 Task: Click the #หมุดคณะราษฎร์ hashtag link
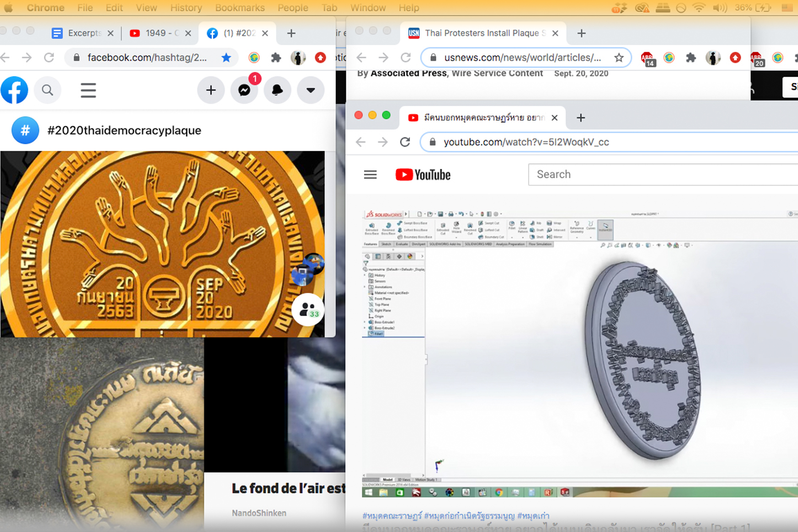point(392,516)
